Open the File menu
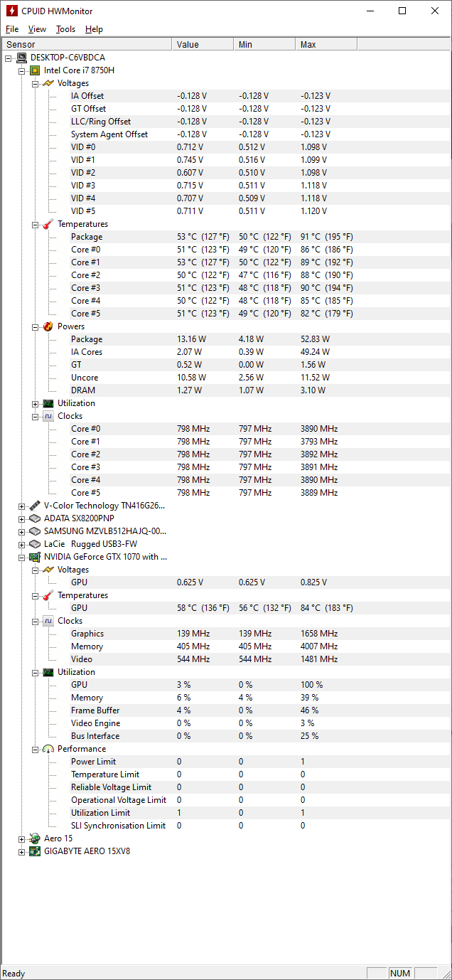This screenshot has height=980, width=452. pyautogui.click(x=12, y=29)
